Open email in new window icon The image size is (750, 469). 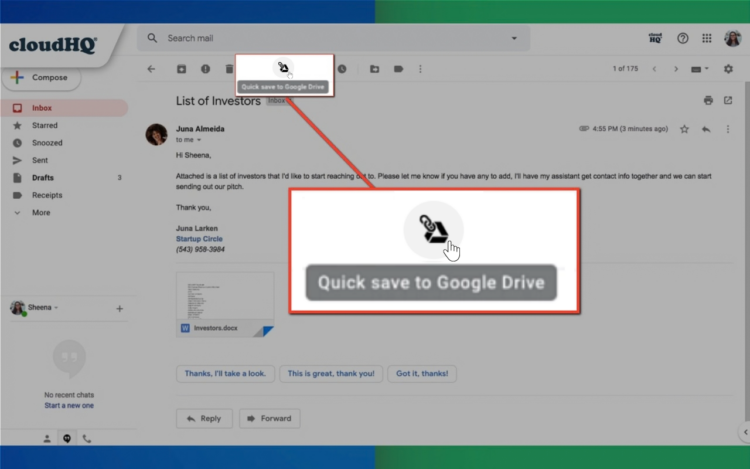click(x=728, y=100)
